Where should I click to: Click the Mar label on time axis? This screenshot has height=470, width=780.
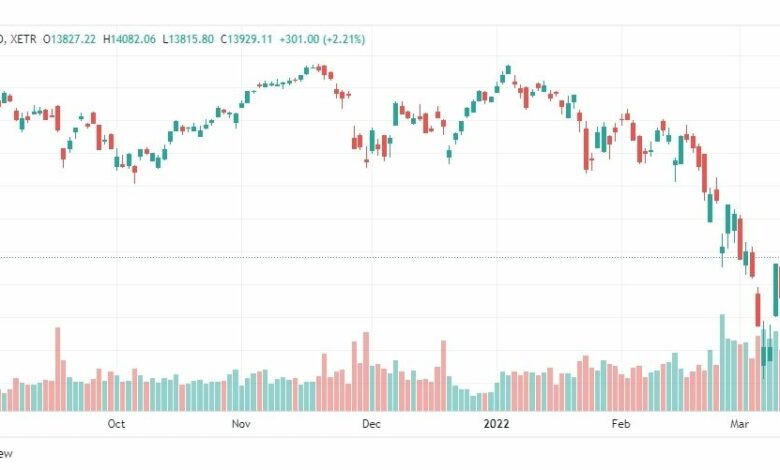(x=739, y=424)
